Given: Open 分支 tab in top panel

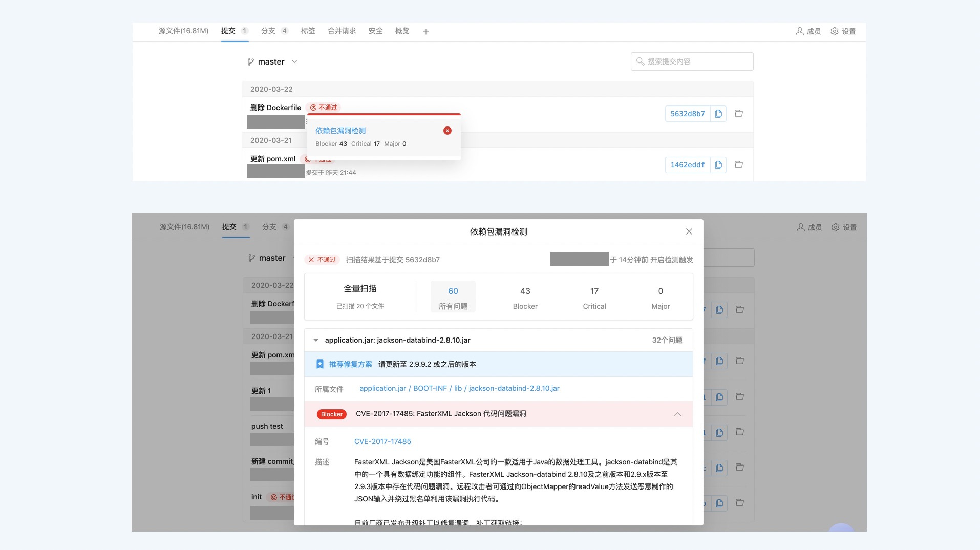Looking at the screenshot, I should pos(275,31).
